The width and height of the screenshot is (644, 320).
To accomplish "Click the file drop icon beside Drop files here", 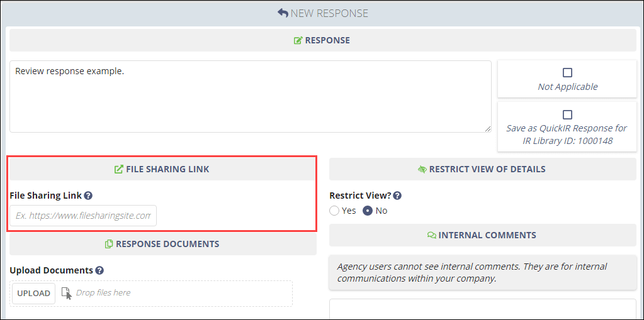I will (66, 294).
